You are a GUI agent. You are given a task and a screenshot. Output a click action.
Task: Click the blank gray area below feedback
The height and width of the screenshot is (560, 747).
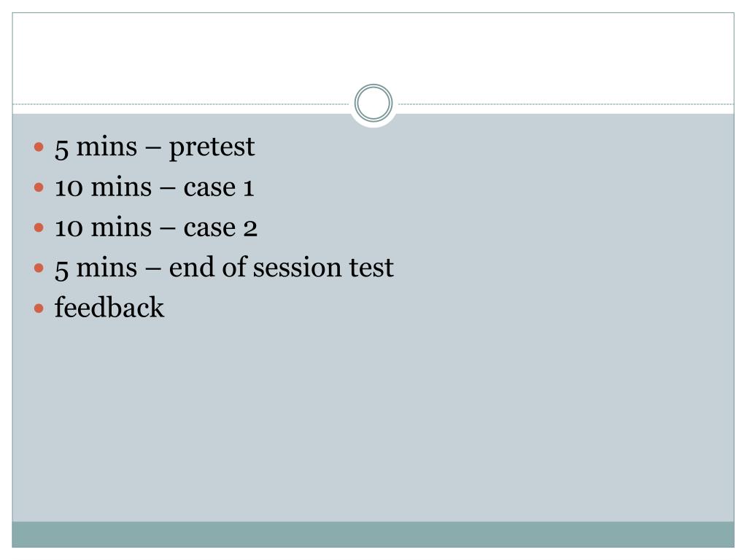click(x=373, y=423)
